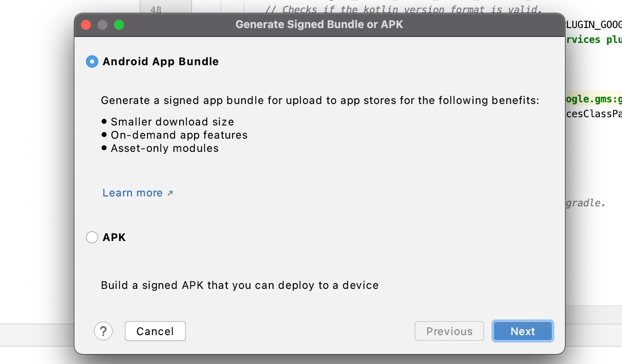622x364 pixels.
Task: Click the green zoom window button
Action: tap(119, 25)
